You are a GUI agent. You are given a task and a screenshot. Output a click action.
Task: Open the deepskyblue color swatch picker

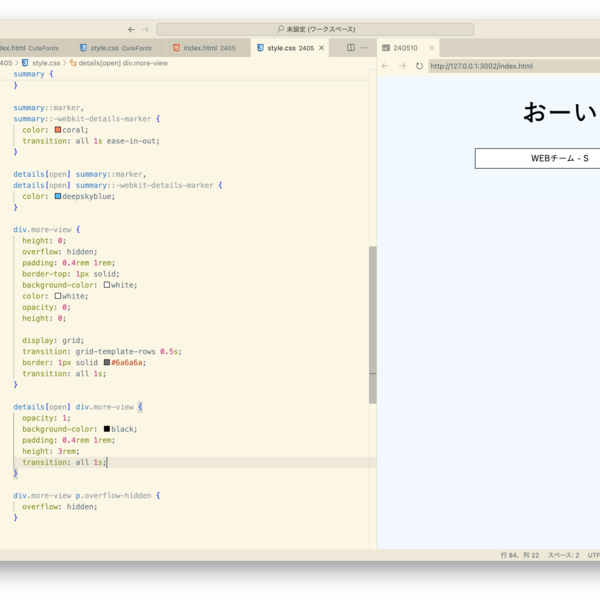(x=58, y=196)
